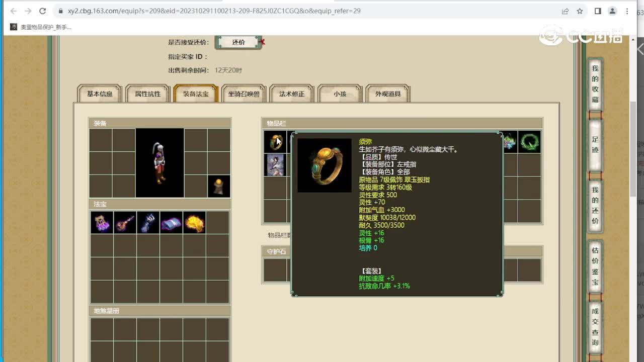Click the 附加速度 +5 line
The width and height of the screenshot is (644, 362).
pos(377,279)
